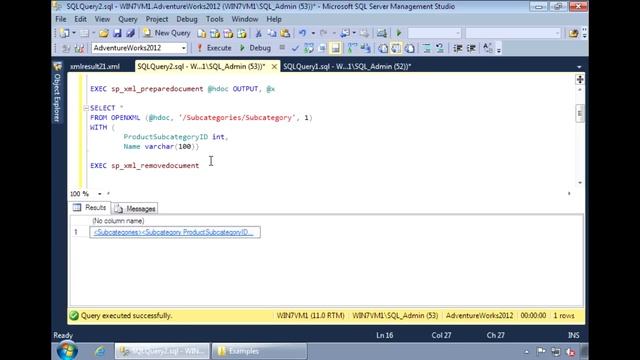Click the Analysis Services MDX Query icon

pos(215,33)
